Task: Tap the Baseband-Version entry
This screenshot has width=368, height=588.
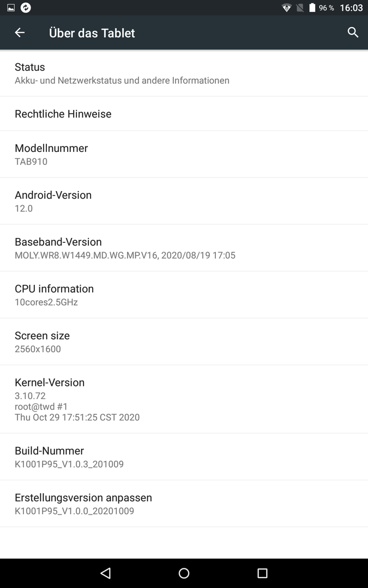Action: tap(184, 248)
